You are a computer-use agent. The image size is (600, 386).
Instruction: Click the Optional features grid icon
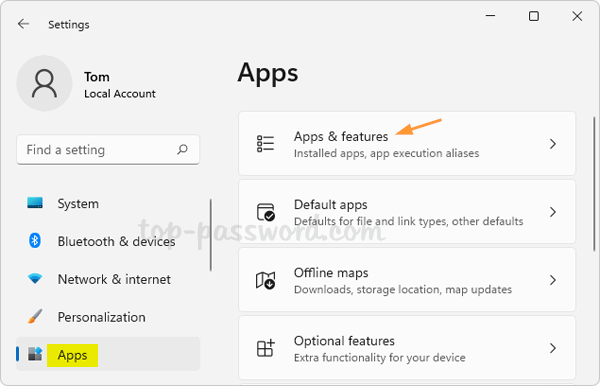pos(266,348)
